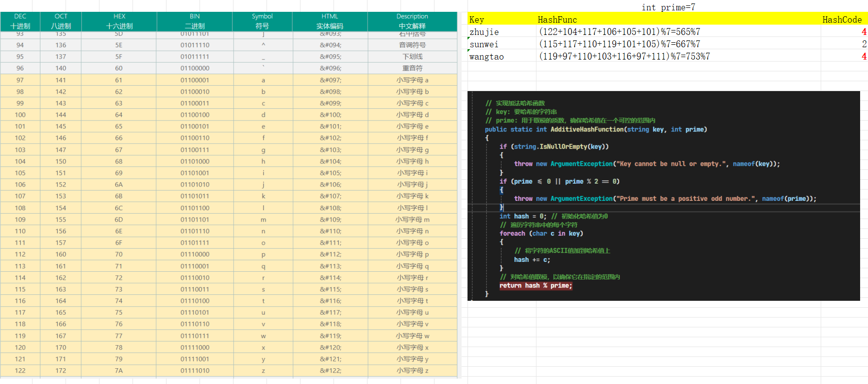The width and height of the screenshot is (868, 384).
Task: Click the '小写字母 s' description cell
Action: point(412,289)
